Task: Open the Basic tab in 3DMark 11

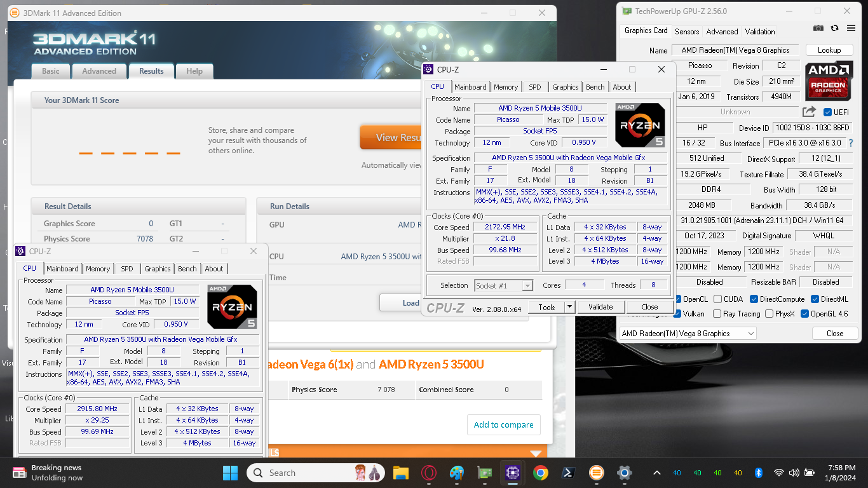Action: pyautogui.click(x=51, y=71)
